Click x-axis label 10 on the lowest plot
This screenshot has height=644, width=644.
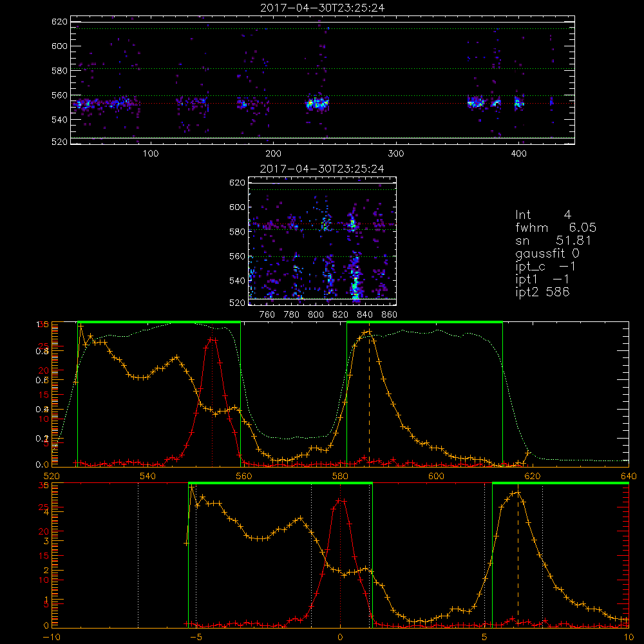pos(629,637)
